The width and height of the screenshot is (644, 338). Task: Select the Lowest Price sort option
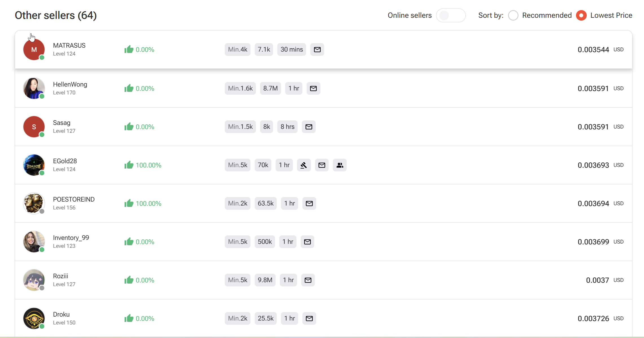tap(581, 16)
